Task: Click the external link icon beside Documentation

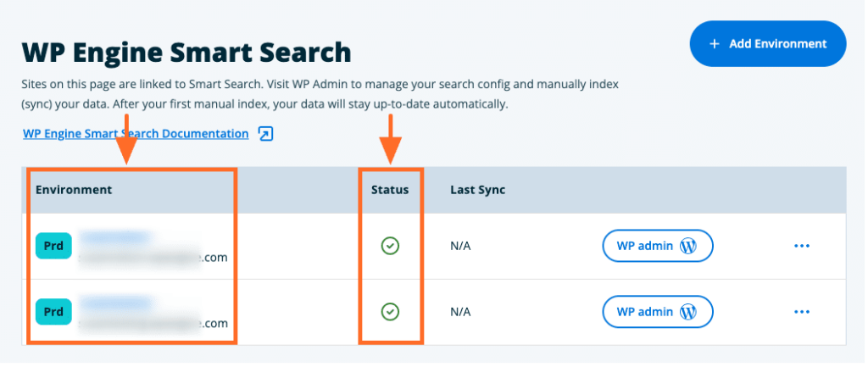Action: tap(266, 134)
